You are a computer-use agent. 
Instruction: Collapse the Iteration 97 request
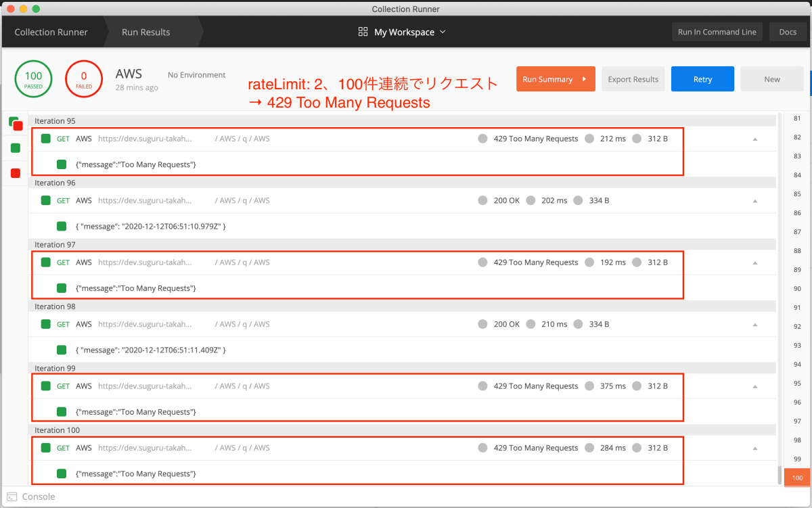[x=755, y=262]
